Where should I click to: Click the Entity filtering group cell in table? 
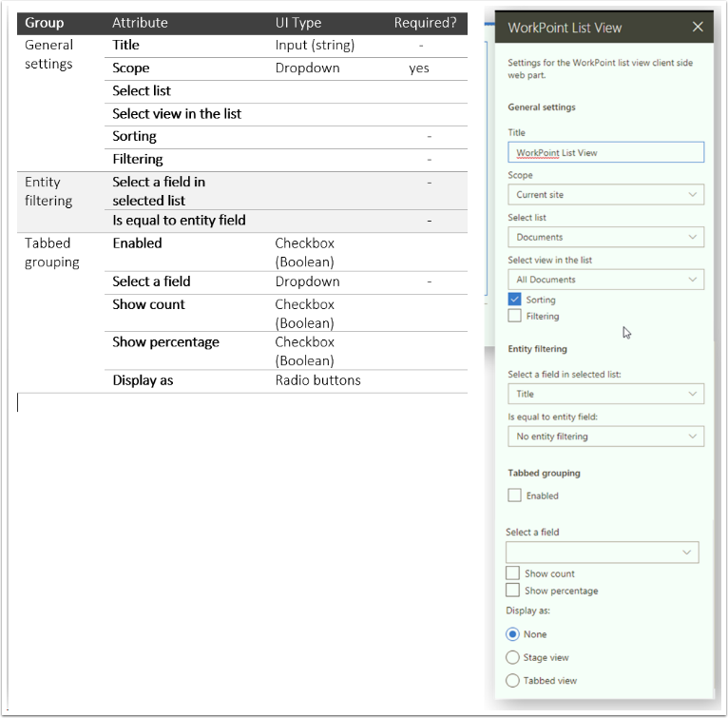tap(48, 191)
